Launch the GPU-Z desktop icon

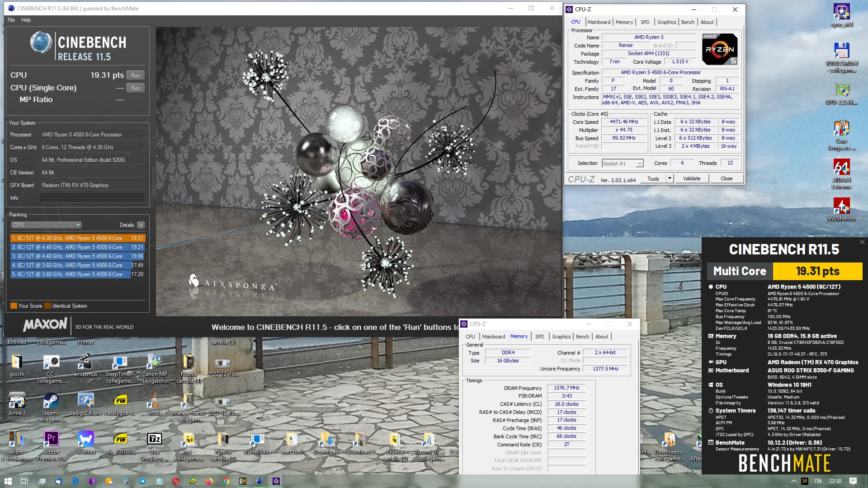[x=841, y=94]
